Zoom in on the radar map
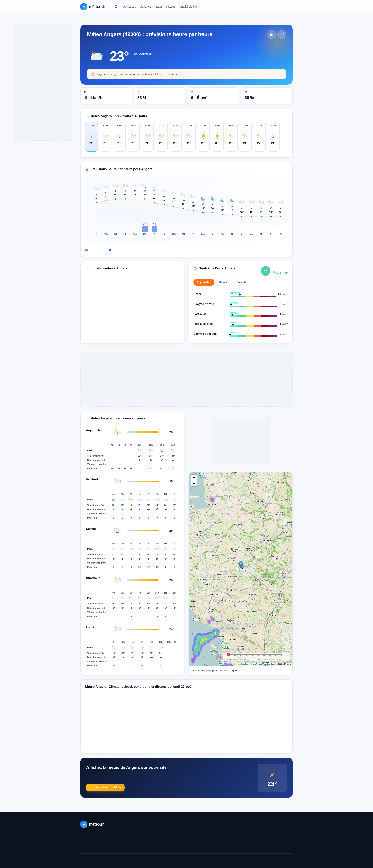The height and width of the screenshot is (868, 373). pos(194,478)
